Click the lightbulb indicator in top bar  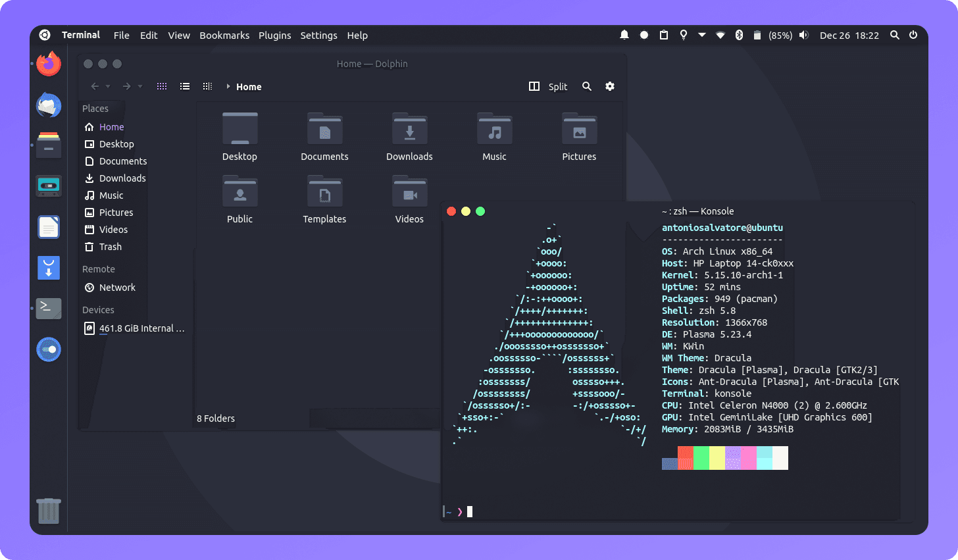coord(684,35)
